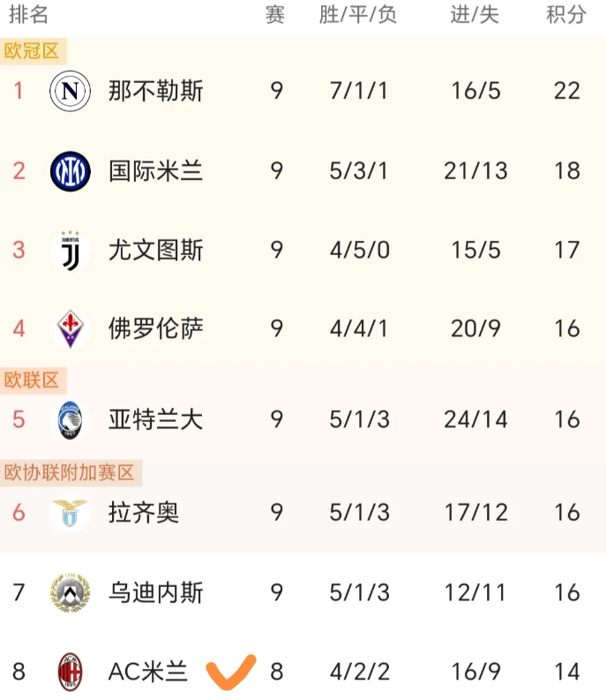Select the 佛罗伦萨 team name

point(156,329)
